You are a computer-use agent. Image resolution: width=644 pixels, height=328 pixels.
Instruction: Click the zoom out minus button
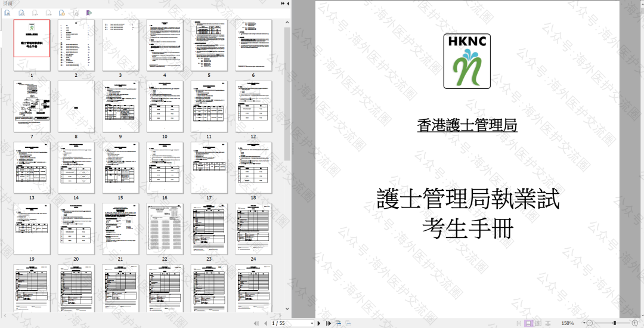(590, 323)
